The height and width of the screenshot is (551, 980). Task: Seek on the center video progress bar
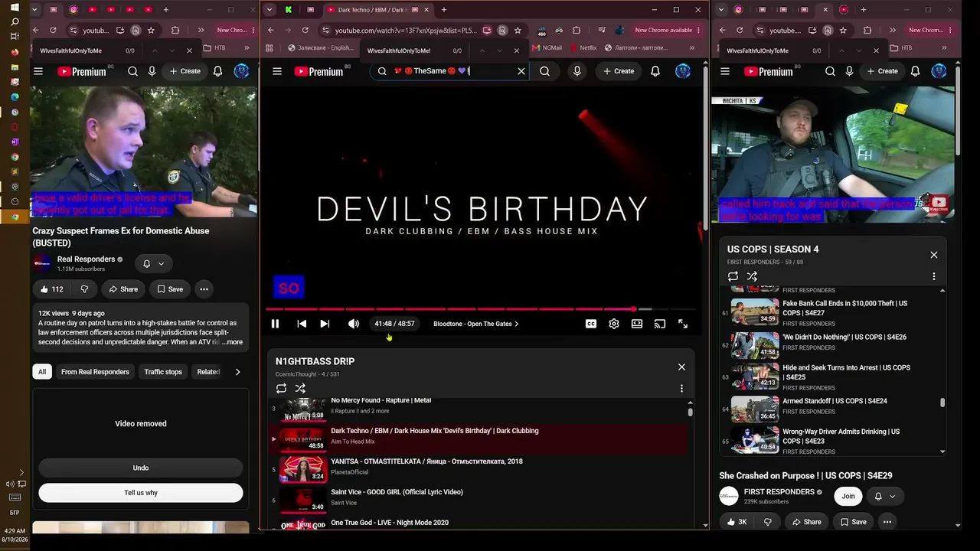pyautogui.click(x=481, y=309)
